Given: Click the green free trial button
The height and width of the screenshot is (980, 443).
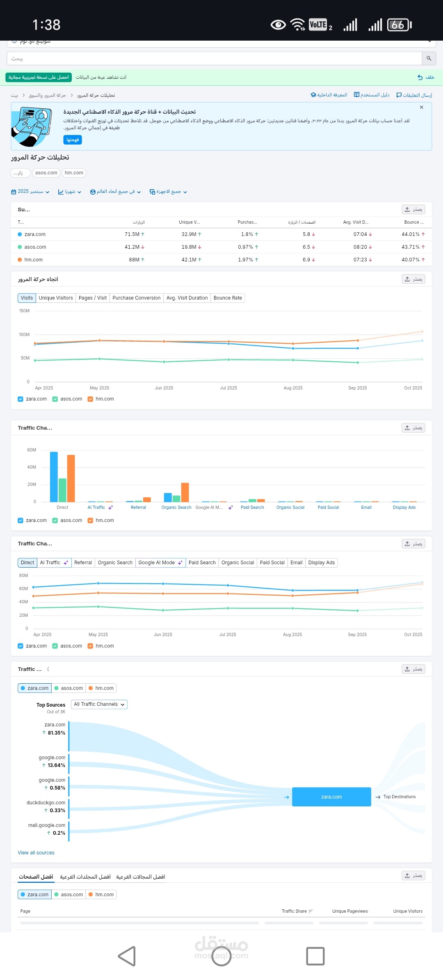Looking at the screenshot, I should (39, 78).
